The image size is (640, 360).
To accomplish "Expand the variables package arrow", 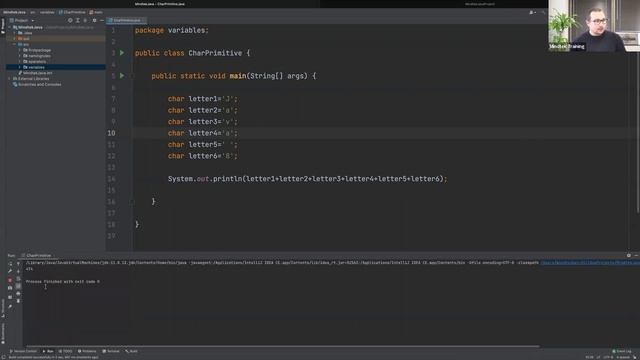I will click(x=20, y=67).
